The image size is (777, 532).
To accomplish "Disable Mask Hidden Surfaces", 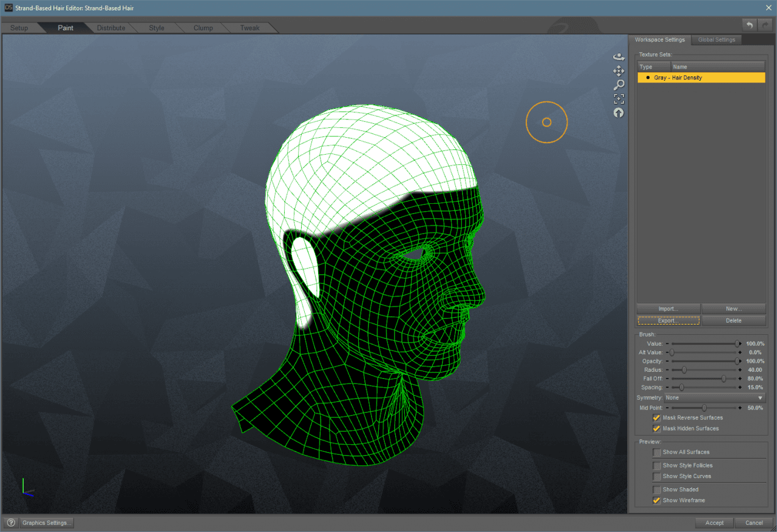I will (x=656, y=428).
